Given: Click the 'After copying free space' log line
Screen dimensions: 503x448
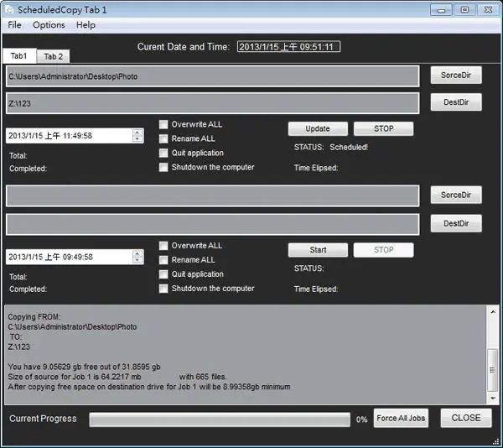Looking at the screenshot, I should coord(149,387).
